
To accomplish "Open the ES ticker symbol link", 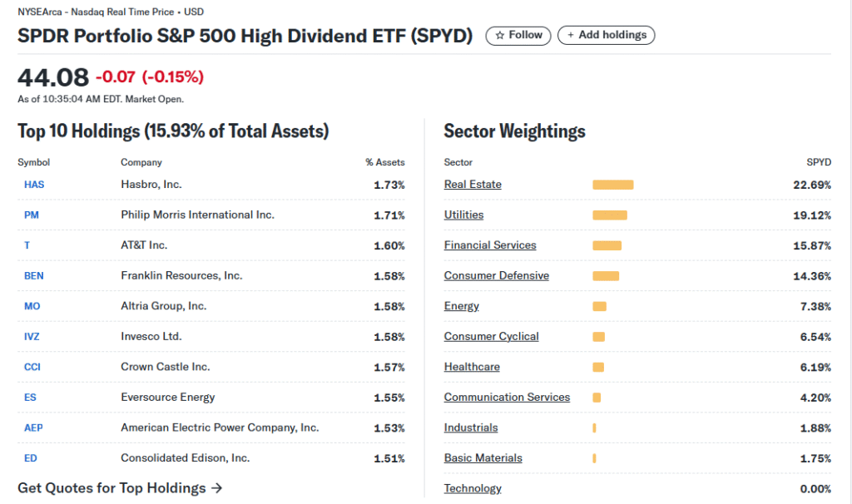I will coord(31,398).
